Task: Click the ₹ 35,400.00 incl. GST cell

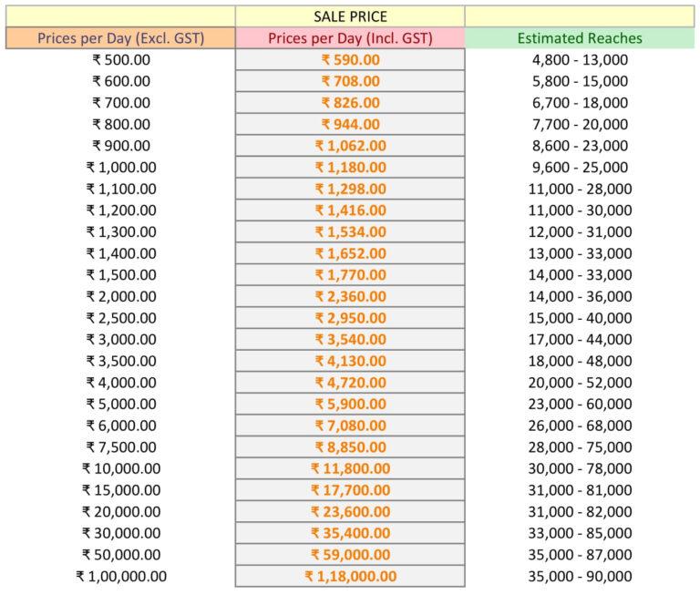Action: pyautogui.click(x=350, y=533)
